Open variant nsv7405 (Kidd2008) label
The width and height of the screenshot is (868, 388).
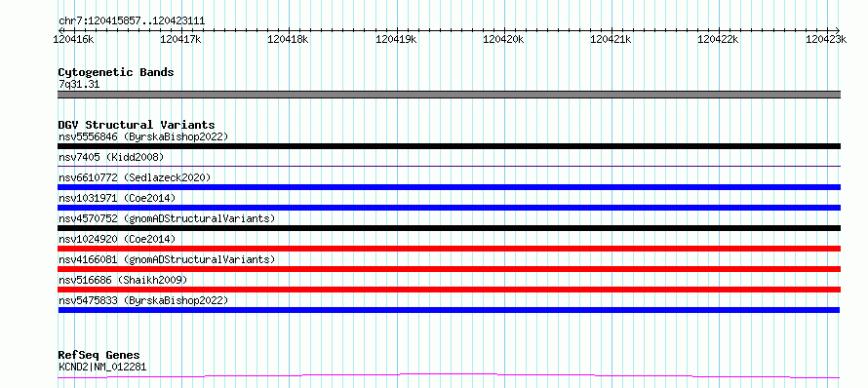point(111,157)
